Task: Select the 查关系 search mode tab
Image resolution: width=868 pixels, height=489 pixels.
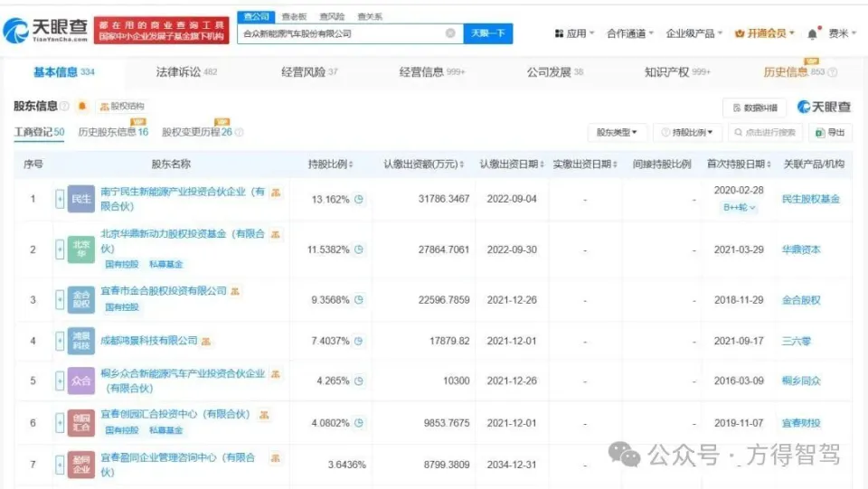Action: tap(370, 16)
